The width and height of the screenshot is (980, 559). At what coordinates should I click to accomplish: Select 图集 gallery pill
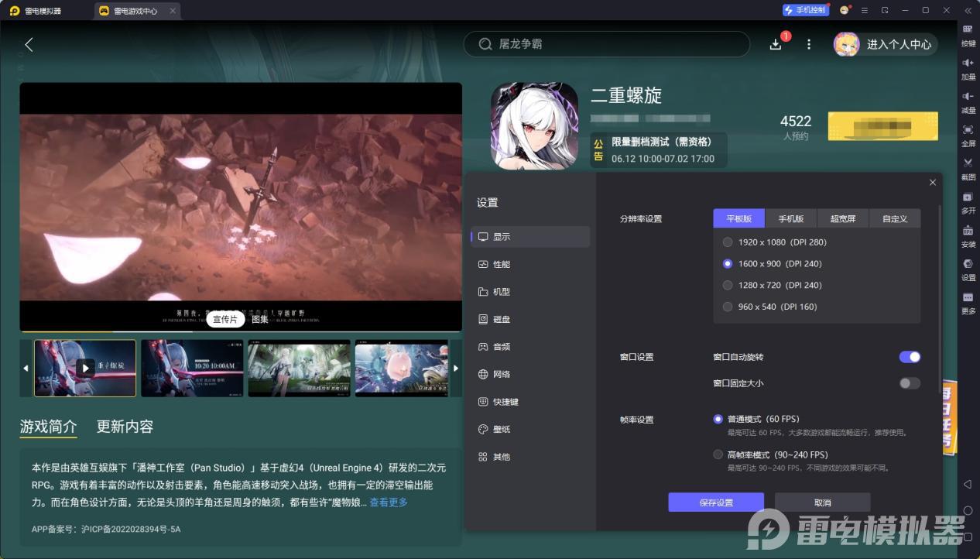260,319
